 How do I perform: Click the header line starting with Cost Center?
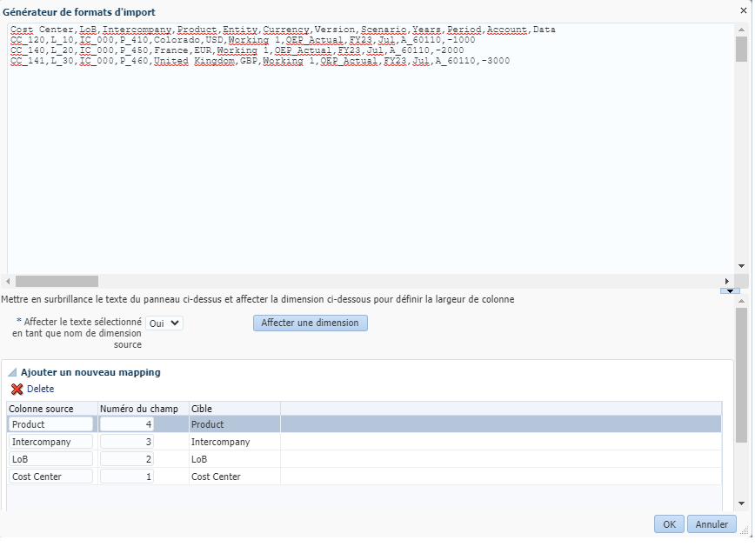click(283, 30)
